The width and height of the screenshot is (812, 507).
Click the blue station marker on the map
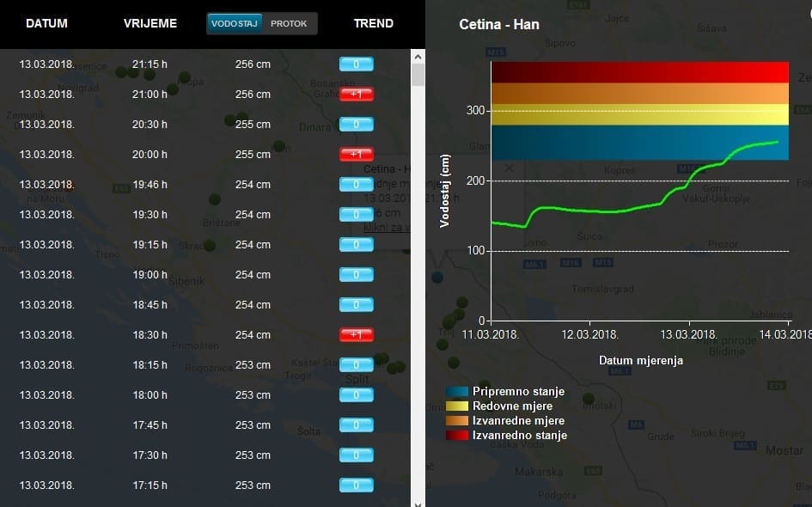pyautogui.click(x=437, y=278)
